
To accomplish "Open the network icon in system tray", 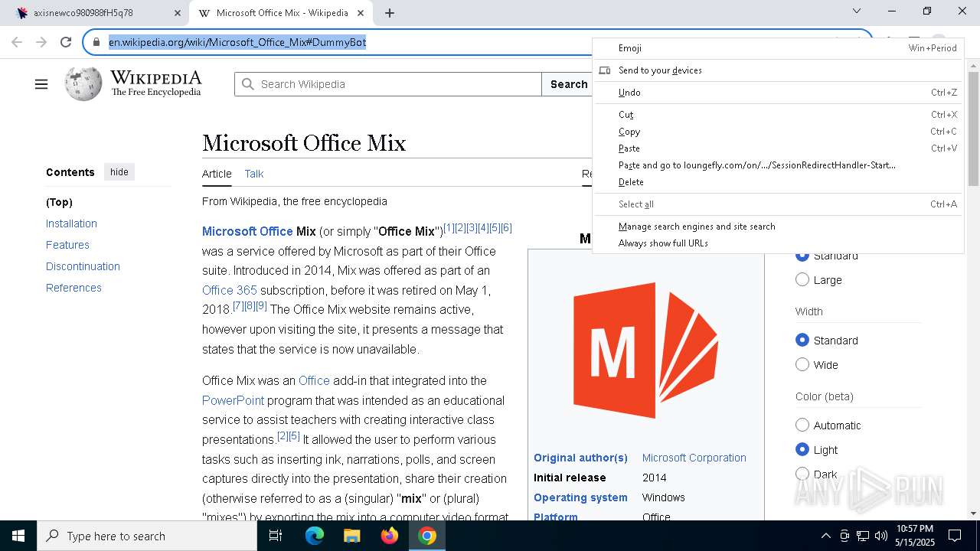I will [863, 536].
